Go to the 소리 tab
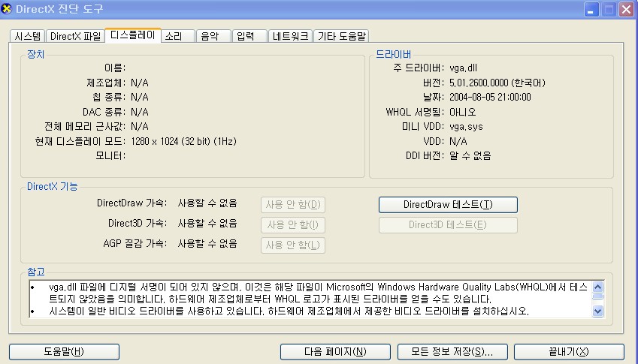The image size is (638, 364). click(x=174, y=36)
